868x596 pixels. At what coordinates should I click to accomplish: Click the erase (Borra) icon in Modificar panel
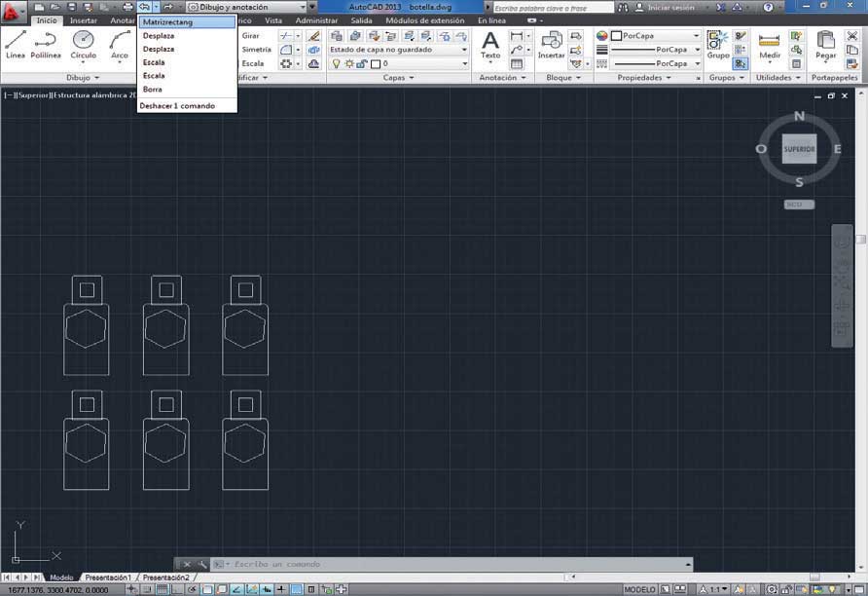point(313,36)
